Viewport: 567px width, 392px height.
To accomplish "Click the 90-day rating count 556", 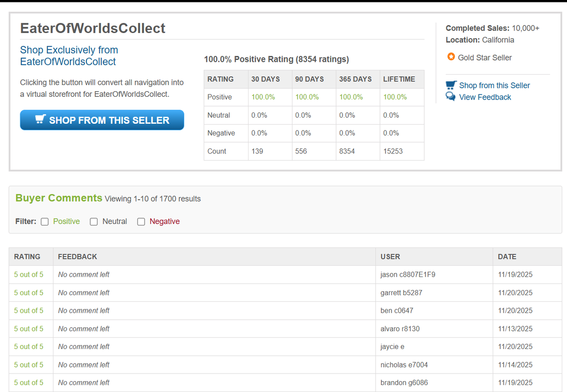I will [x=301, y=151].
